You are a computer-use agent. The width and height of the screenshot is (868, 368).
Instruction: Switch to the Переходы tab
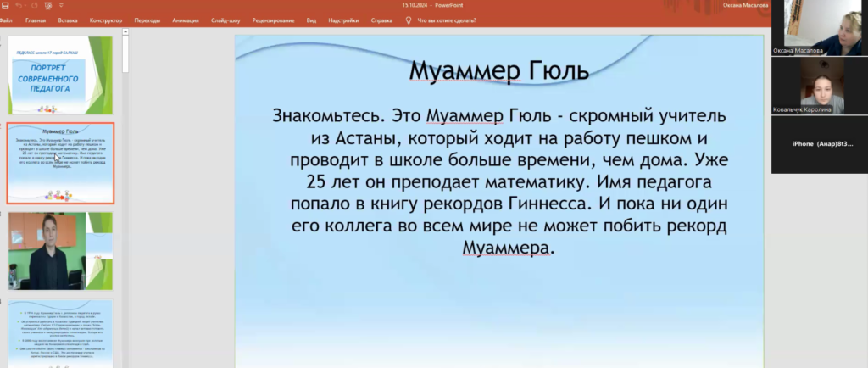147,20
